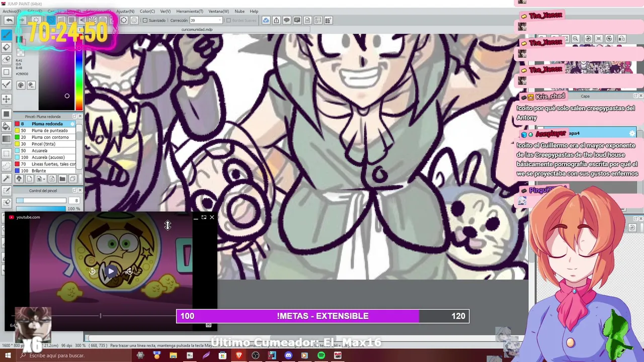The image size is (644, 362).
Task: Open the color palette icon
Action: click(21, 85)
